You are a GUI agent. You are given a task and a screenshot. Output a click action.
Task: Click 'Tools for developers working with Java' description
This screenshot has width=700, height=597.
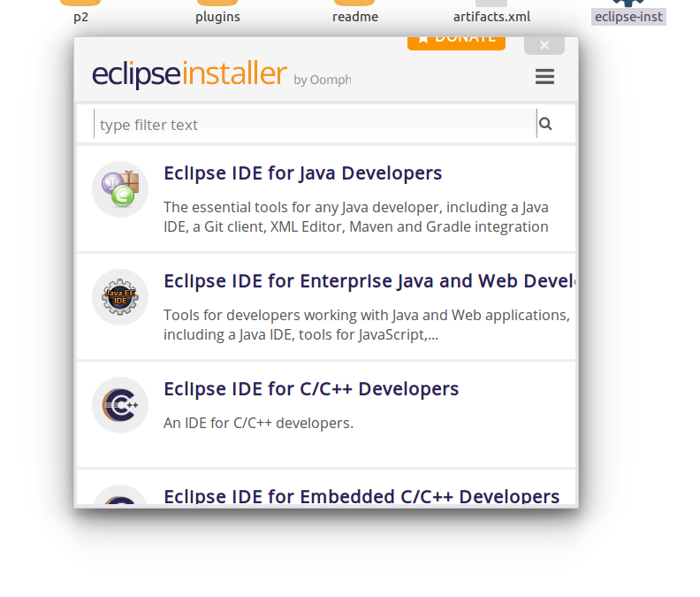coord(367,325)
